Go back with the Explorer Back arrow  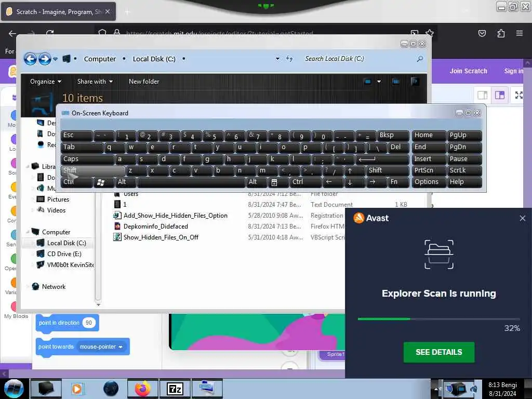click(30, 59)
